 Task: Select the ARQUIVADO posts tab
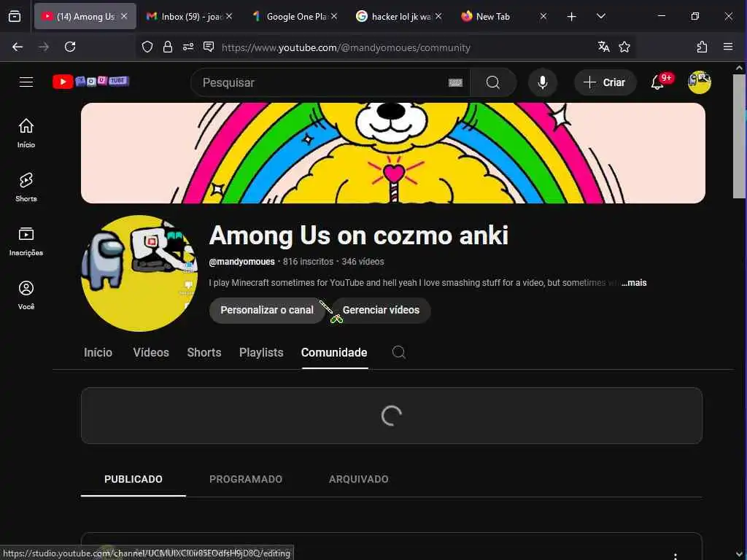click(x=359, y=479)
